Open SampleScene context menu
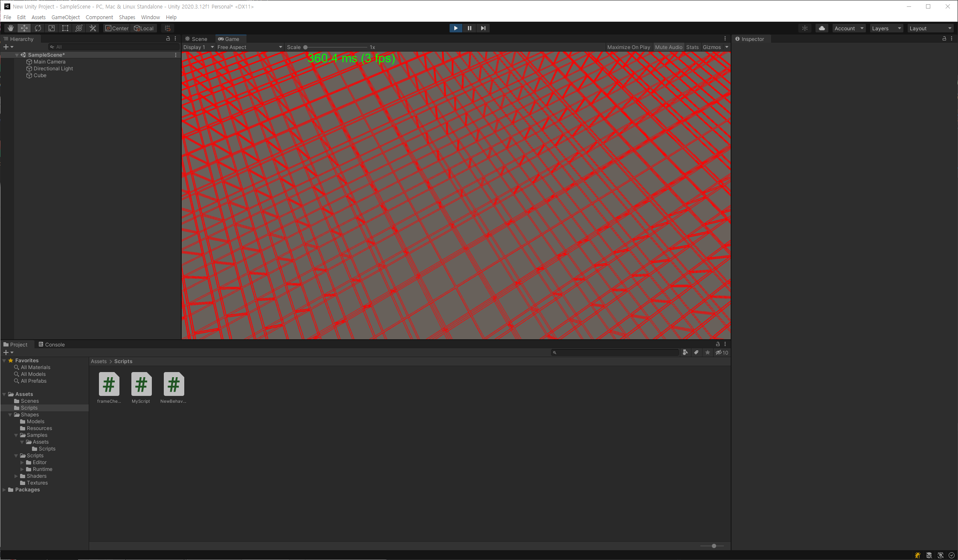 (x=176, y=55)
